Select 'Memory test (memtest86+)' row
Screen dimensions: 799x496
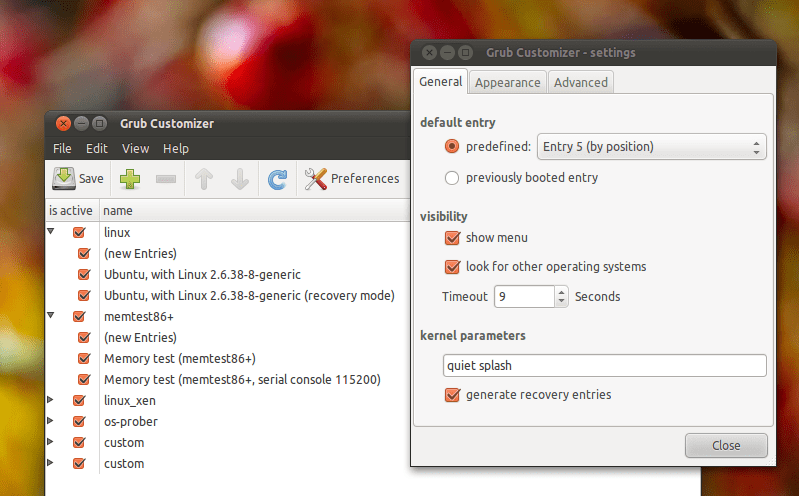(180, 358)
